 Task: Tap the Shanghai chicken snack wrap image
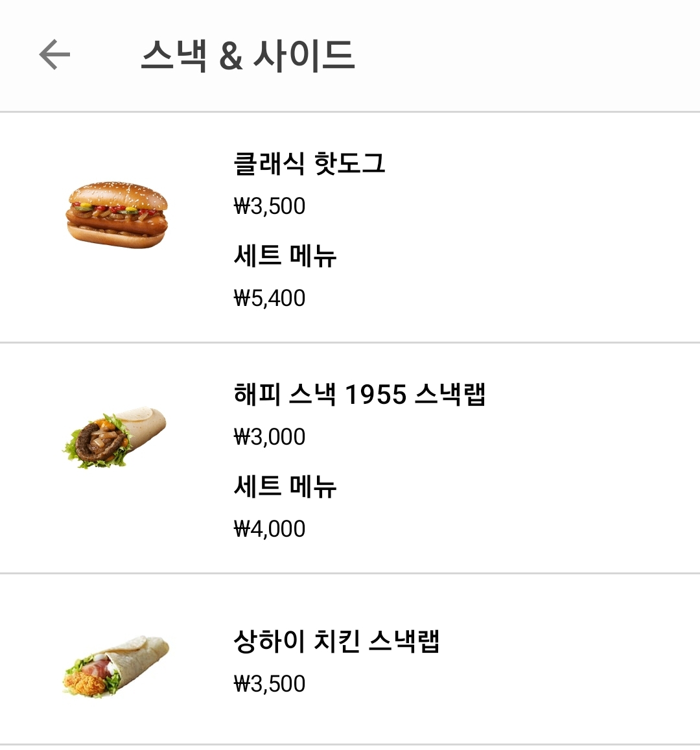coord(116,666)
